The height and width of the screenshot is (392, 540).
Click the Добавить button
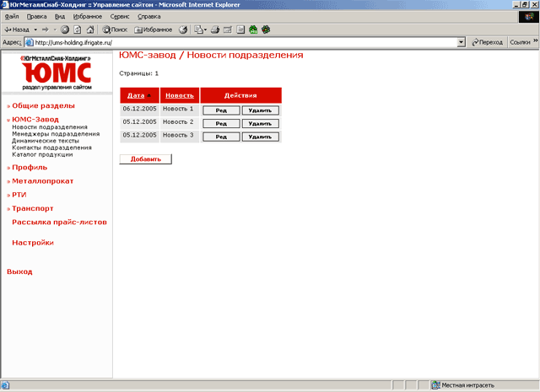click(x=145, y=159)
